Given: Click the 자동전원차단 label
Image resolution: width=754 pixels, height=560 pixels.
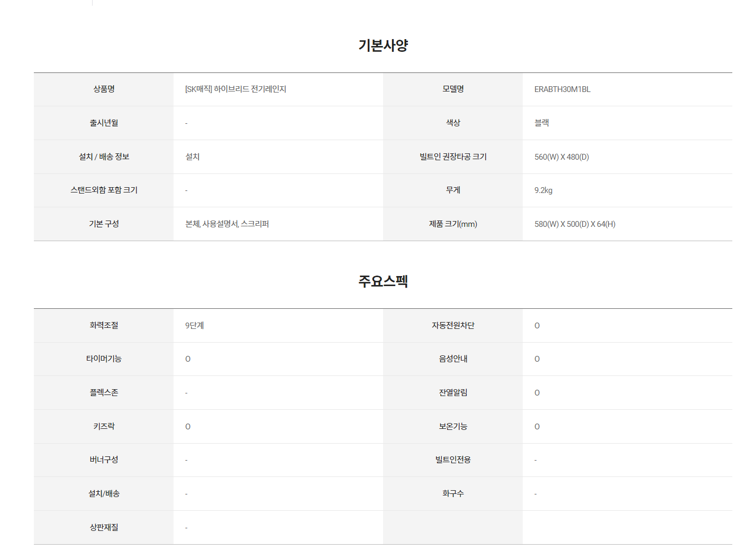Looking at the screenshot, I should [453, 325].
